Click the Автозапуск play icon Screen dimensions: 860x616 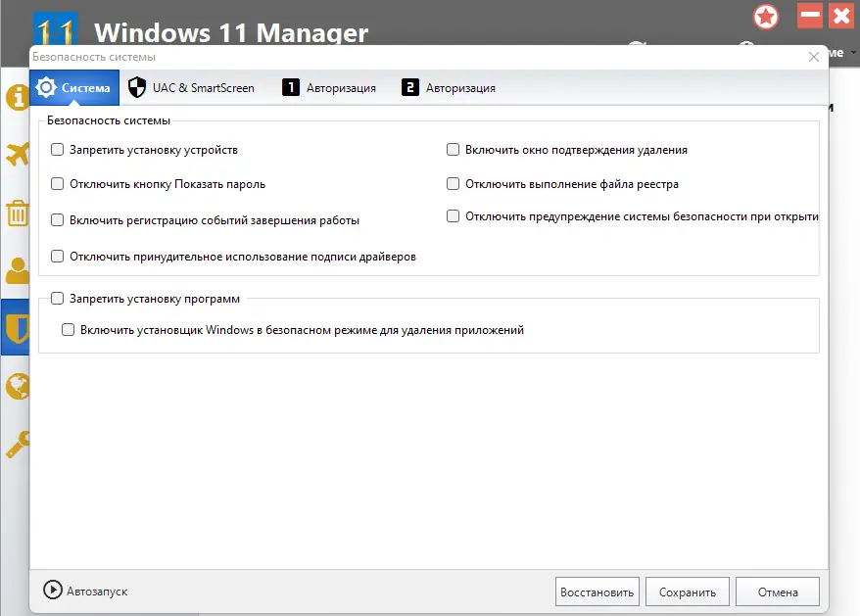[53, 591]
